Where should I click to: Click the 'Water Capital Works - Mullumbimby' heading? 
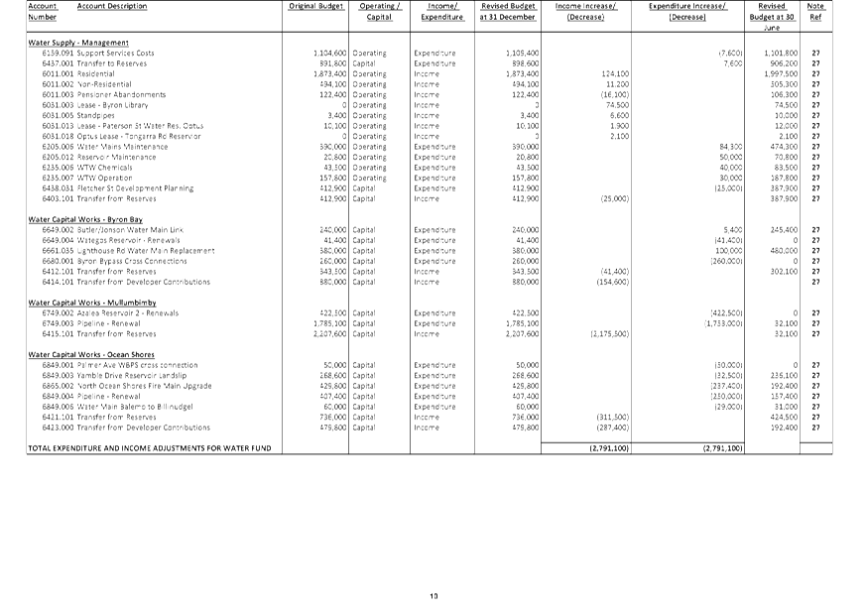point(92,303)
